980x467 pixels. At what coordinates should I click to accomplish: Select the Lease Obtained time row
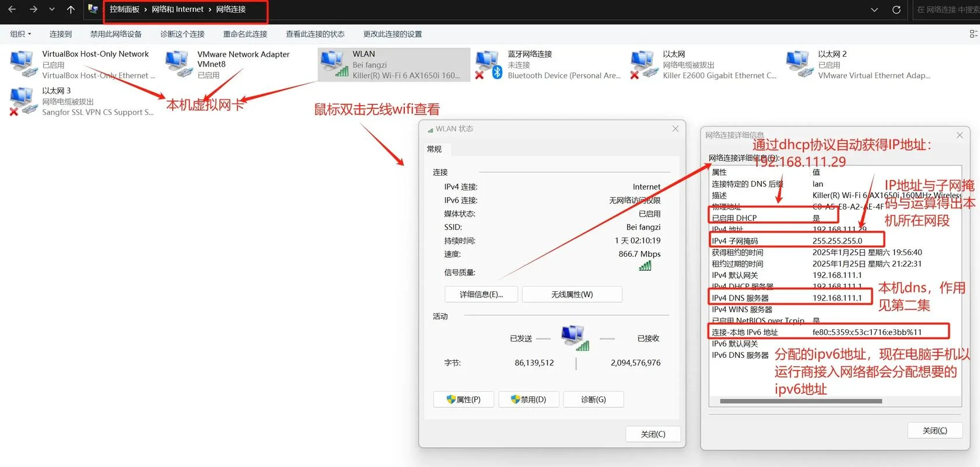(835, 252)
